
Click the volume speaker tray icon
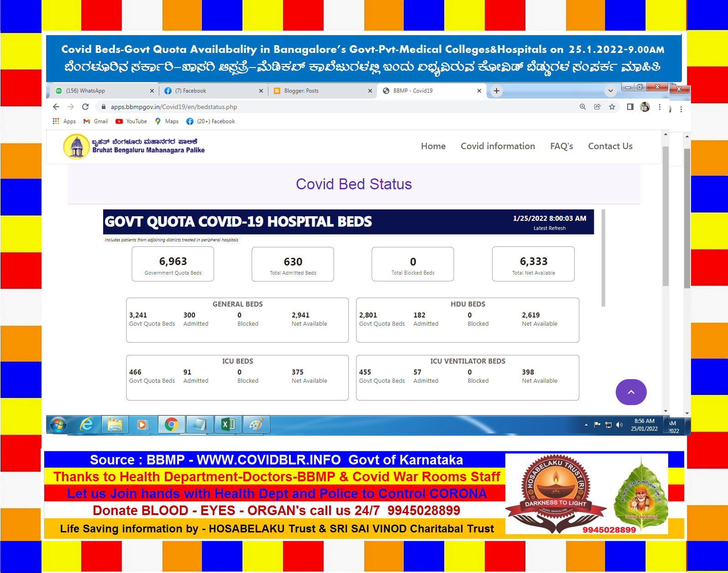point(619,425)
